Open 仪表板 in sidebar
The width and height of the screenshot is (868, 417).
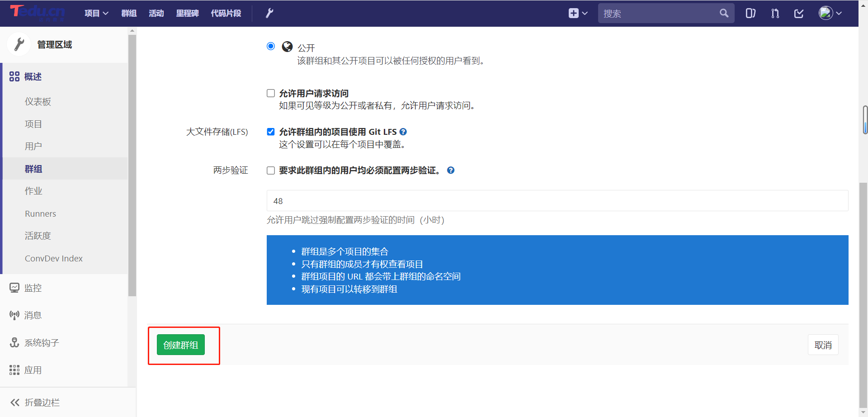point(38,101)
